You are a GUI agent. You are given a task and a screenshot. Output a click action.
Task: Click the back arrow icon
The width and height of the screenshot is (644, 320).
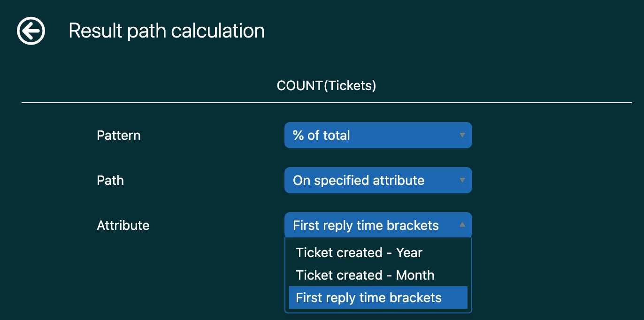tap(31, 31)
